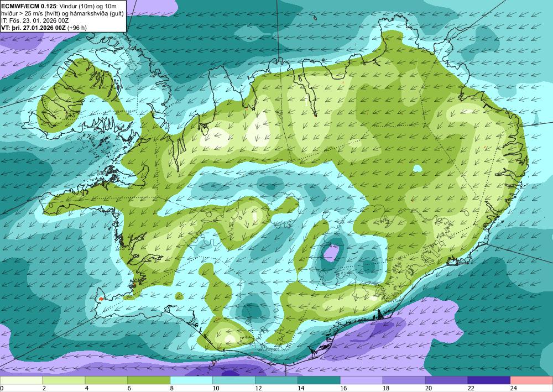Click the 18–20 m/s medium purple legend swatch
The height and width of the screenshot is (392, 553).
404,380
